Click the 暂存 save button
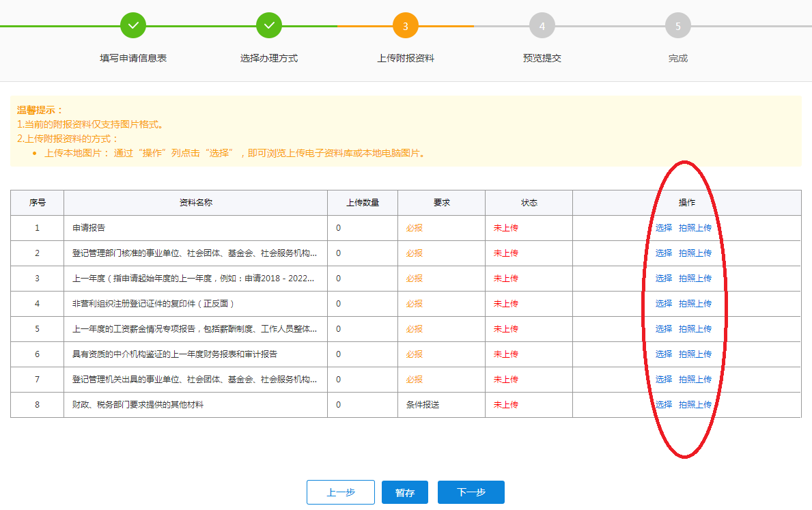Screen dimensions: 812x510 (x=405, y=492)
